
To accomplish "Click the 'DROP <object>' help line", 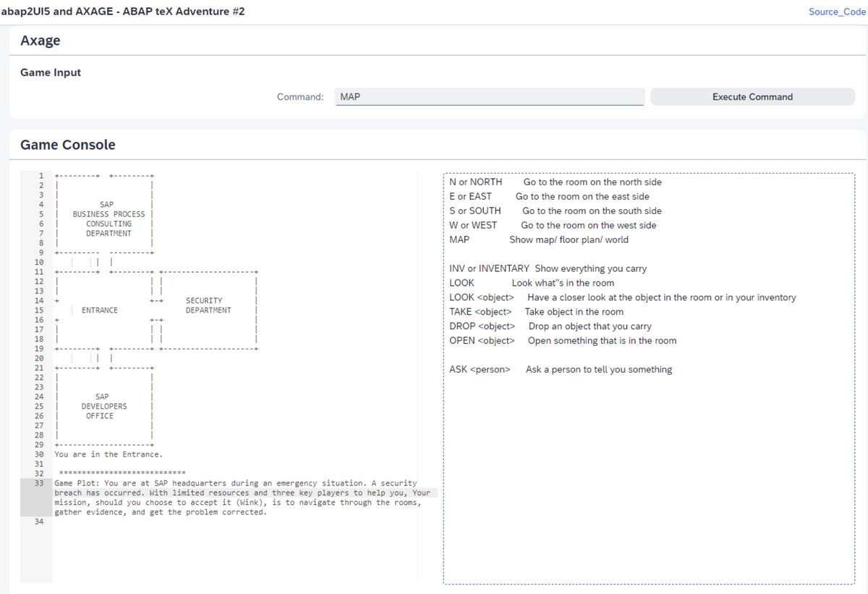I will coord(550,327).
